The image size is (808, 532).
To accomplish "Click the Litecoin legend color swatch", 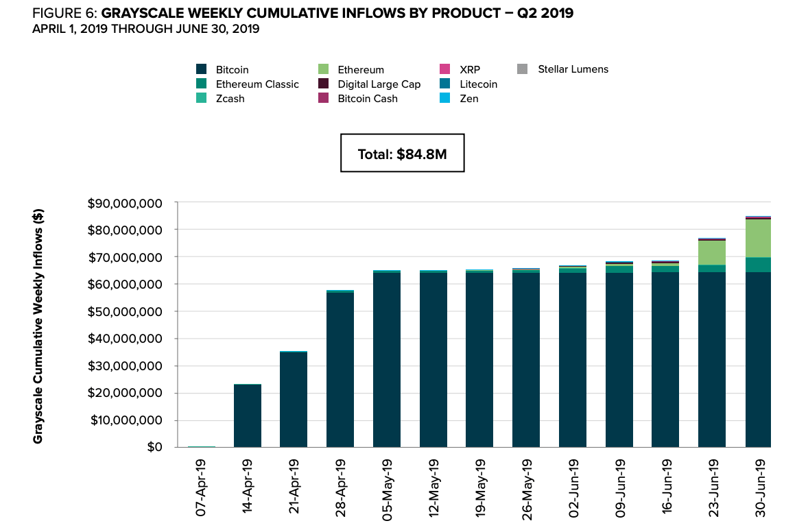I will coord(445,84).
